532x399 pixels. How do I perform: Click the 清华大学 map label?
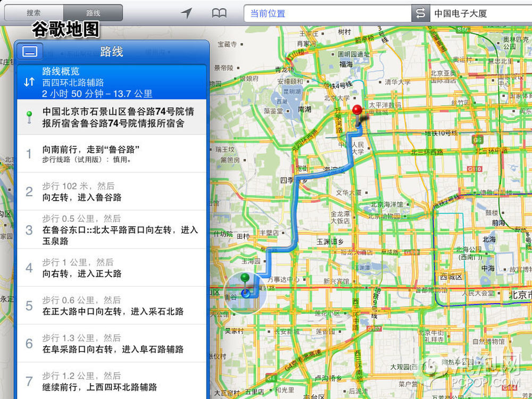397,82
